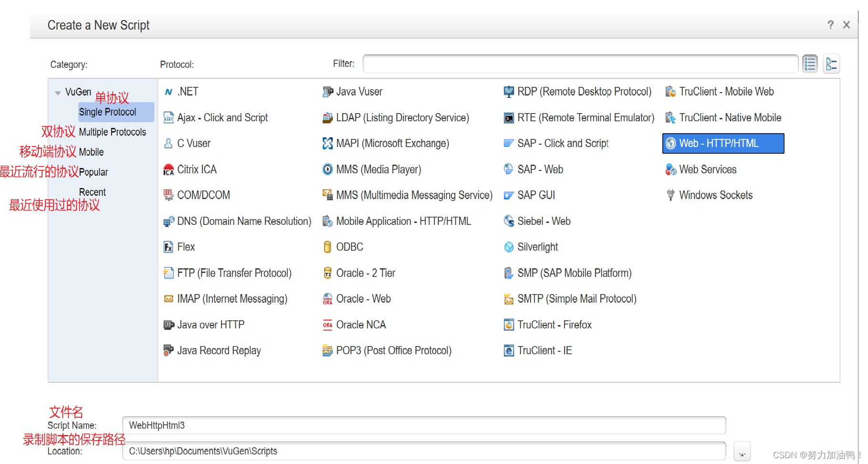Choose the Oracle NCA icon

click(x=327, y=325)
